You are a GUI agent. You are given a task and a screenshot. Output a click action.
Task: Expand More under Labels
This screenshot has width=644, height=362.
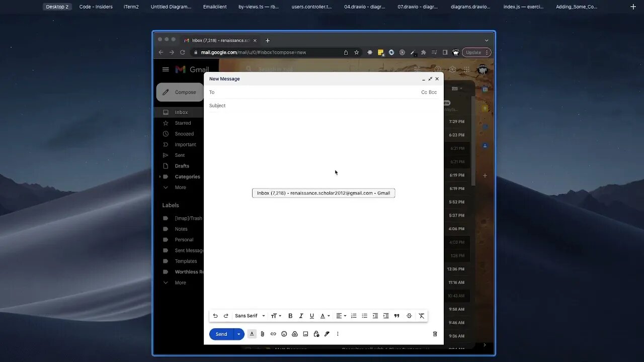[180, 283]
